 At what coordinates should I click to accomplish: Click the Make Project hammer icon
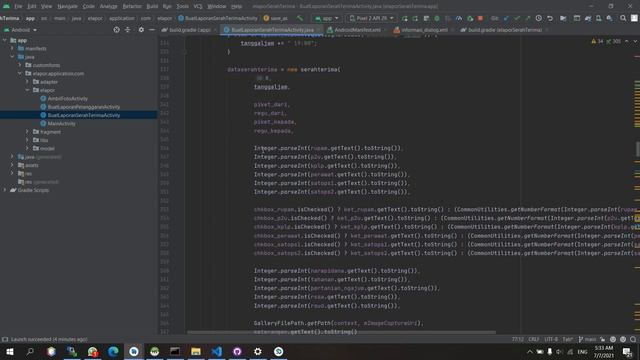300,18
